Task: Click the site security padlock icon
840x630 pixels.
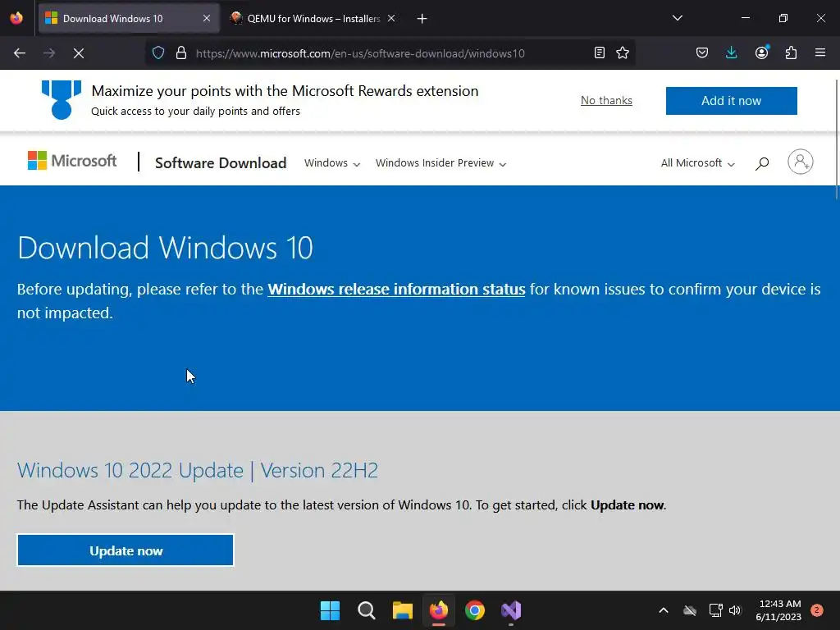Action: point(181,52)
